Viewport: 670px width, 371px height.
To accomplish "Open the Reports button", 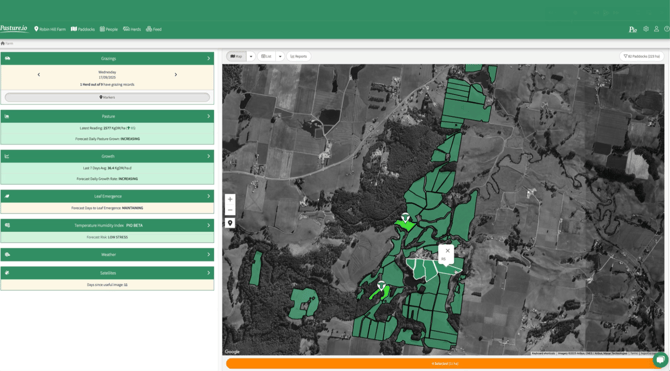I will pyautogui.click(x=299, y=56).
